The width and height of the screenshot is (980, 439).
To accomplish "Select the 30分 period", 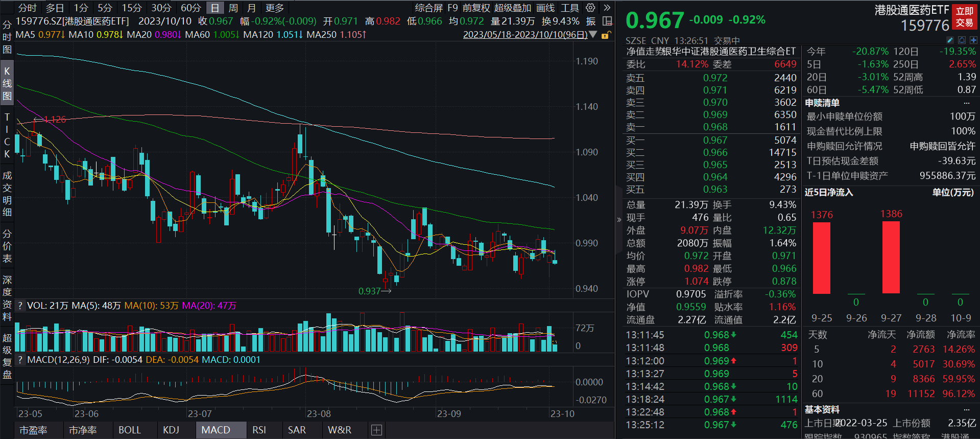I will 161,8.
